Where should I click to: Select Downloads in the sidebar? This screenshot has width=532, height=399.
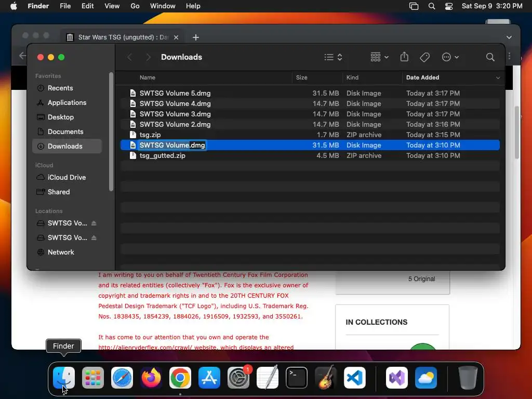[x=67, y=146]
